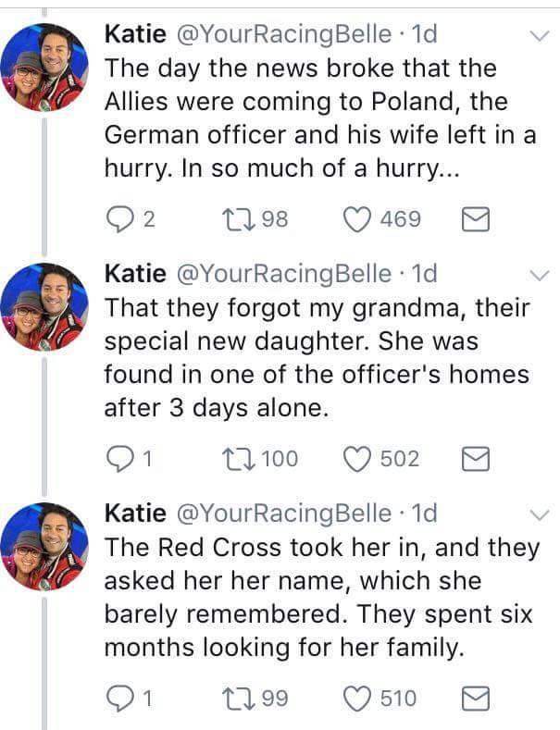Like the tweet with 502 likes
Viewport: 560px width, 730px height.
[355, 459]
